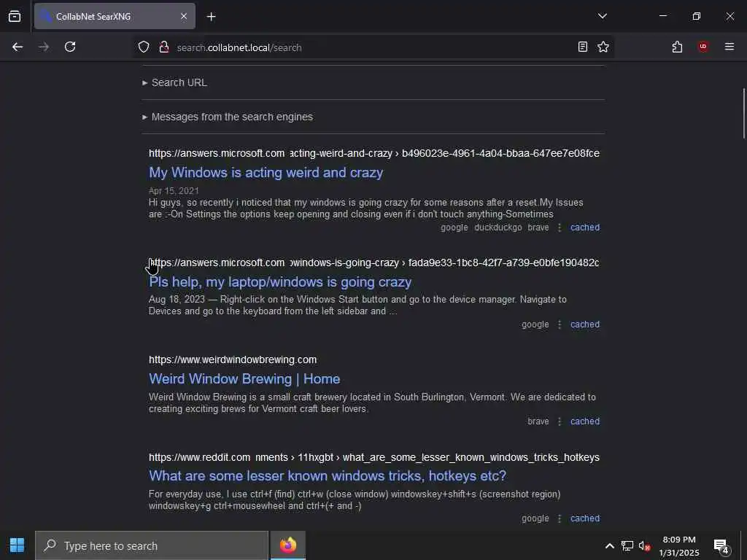
Task: Select the CollabNet SearXNG tab
Action: pyautogui.click(x=115, y=17)
